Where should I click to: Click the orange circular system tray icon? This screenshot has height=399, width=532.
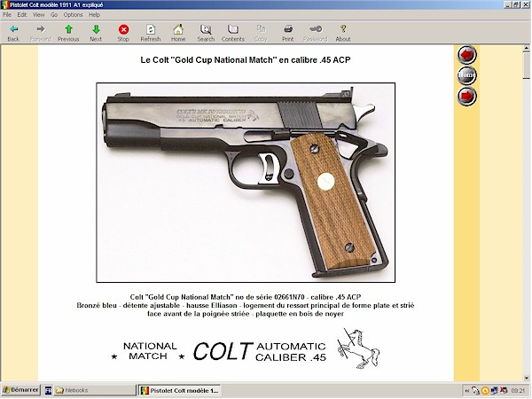485,391
